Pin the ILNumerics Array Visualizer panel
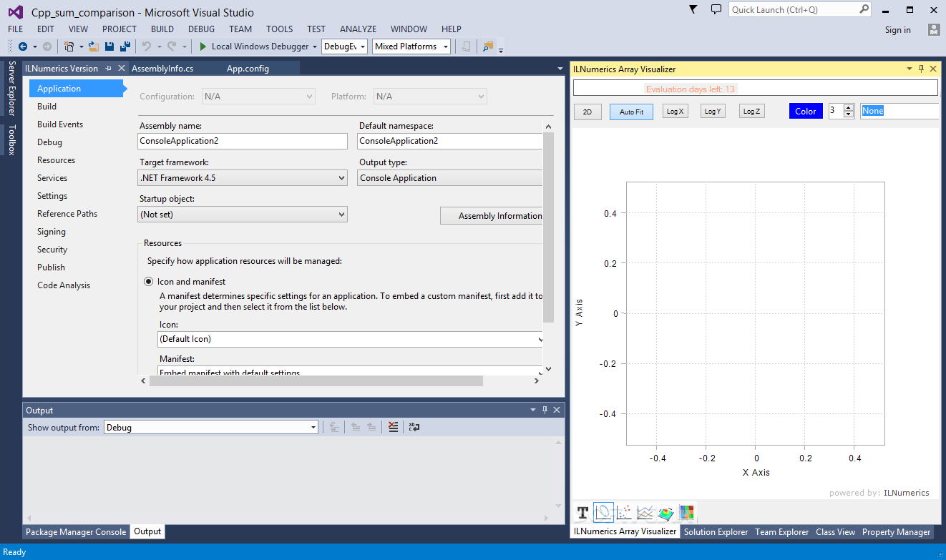This screenshot has width=946, height=560. (921, 69)
